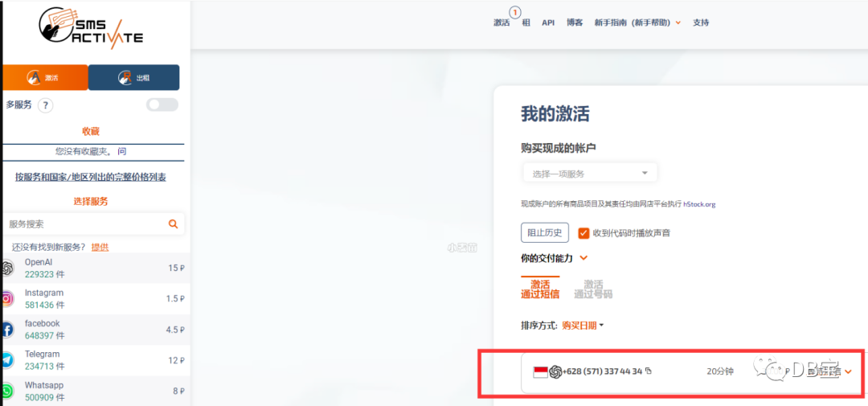Screen dimensions: 868x406
Task: Click the 收藏 heading
Action: [91, 131]
